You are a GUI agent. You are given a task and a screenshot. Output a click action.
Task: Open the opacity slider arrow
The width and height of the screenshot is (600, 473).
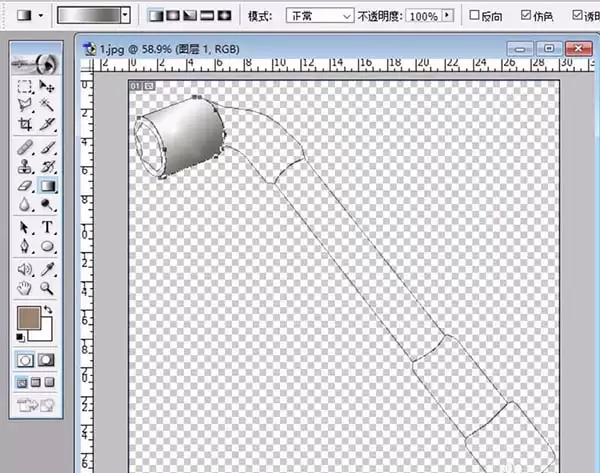(447, 16)
